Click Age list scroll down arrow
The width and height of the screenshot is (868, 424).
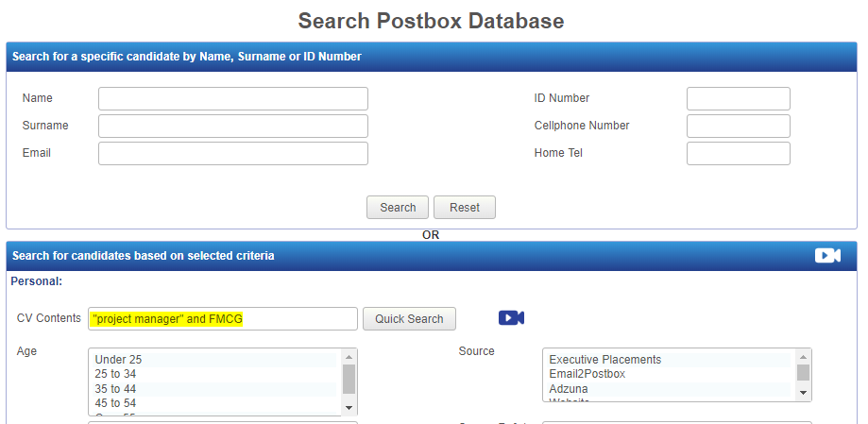pyautogui.click(x=349, y=408)
